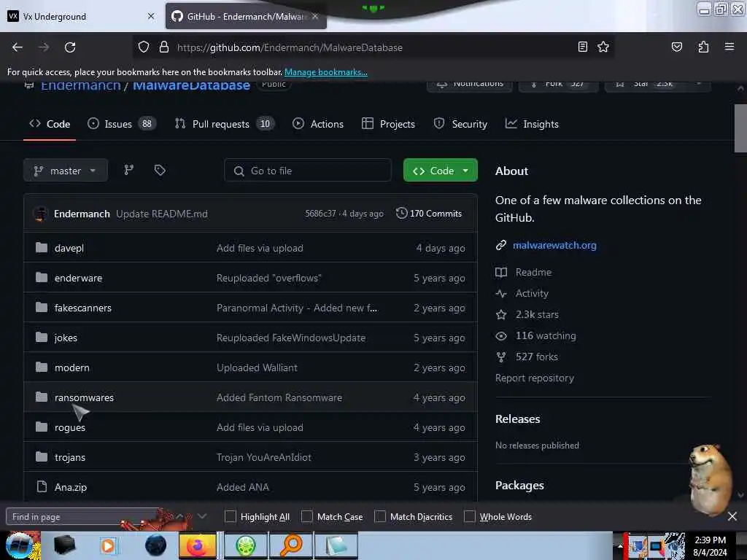The width and height of the screenshot is (747, 560).
Task: Open the Windows Start orb
Action: point(19,545)
